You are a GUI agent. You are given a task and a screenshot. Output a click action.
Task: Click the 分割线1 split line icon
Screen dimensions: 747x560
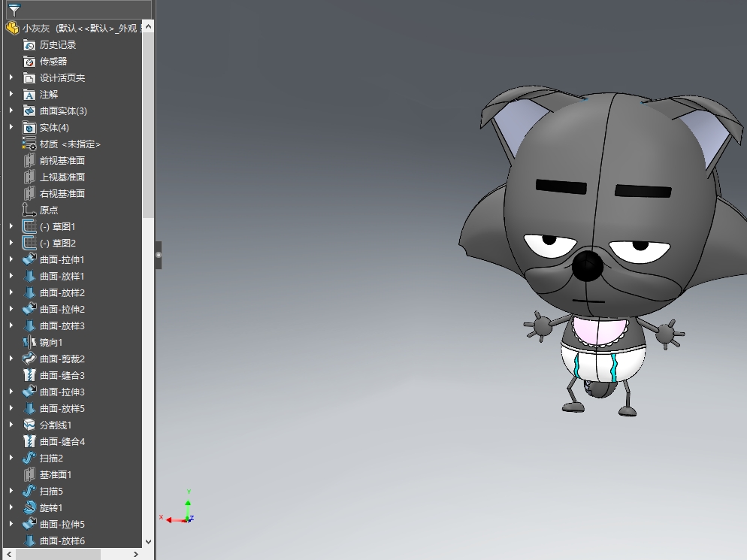29,425
